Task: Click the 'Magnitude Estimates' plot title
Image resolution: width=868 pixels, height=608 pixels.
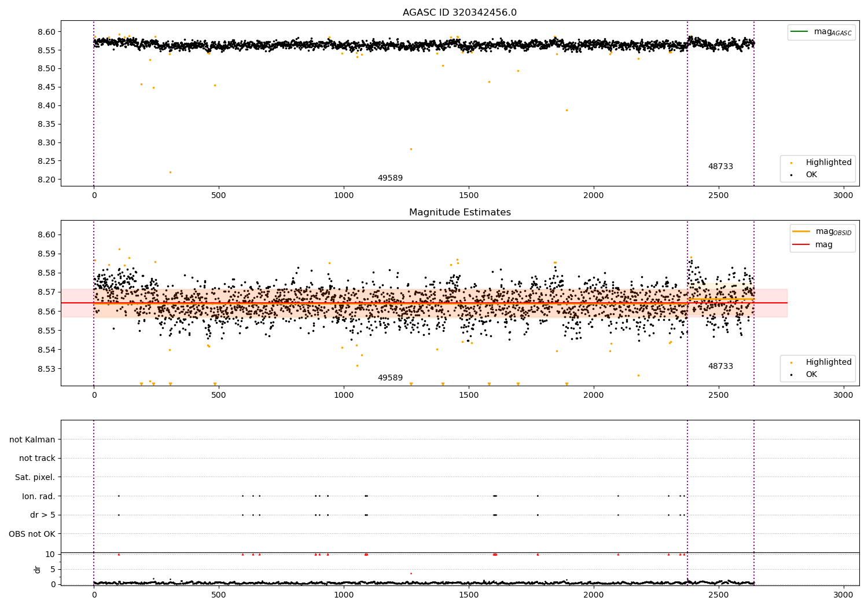Action: pyautogui.click(x=459, y=213)
